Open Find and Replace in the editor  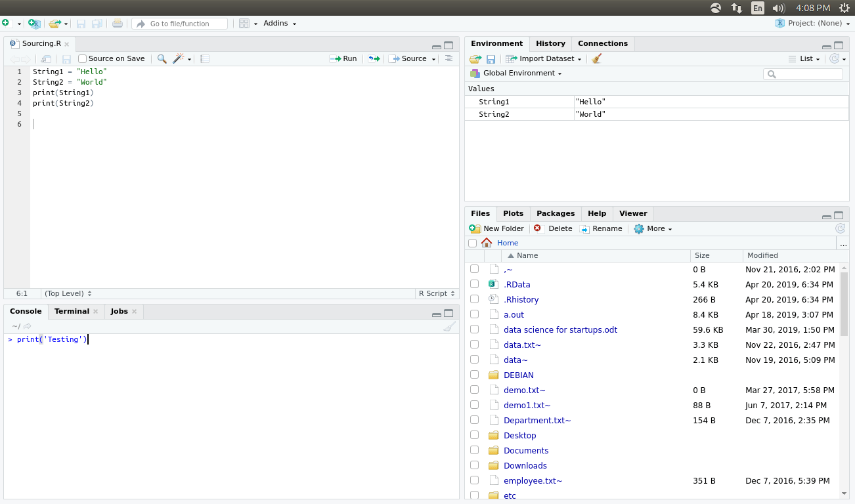coord(162,58)
